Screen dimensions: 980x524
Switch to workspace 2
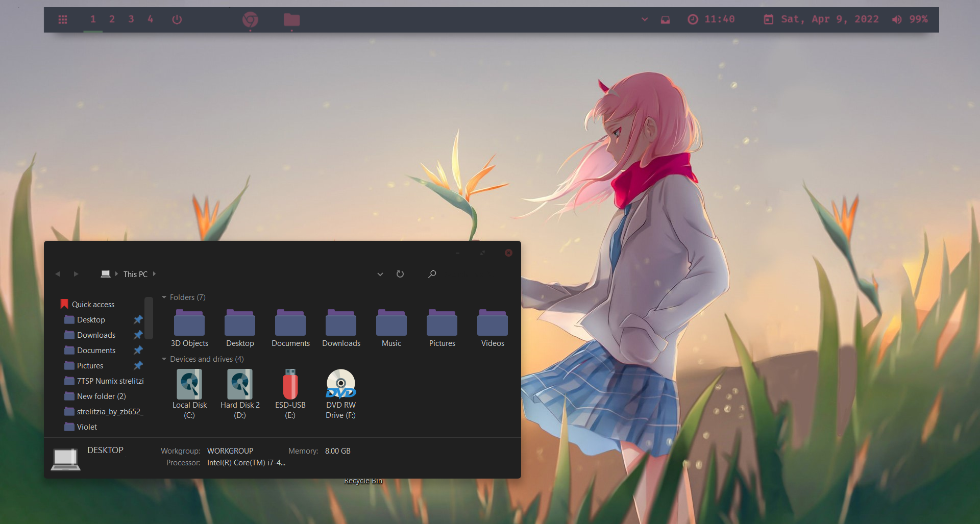tap(112, 19)
